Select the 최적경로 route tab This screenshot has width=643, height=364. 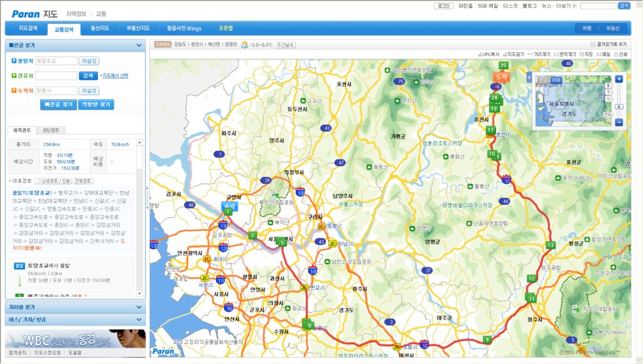(22, 130)
